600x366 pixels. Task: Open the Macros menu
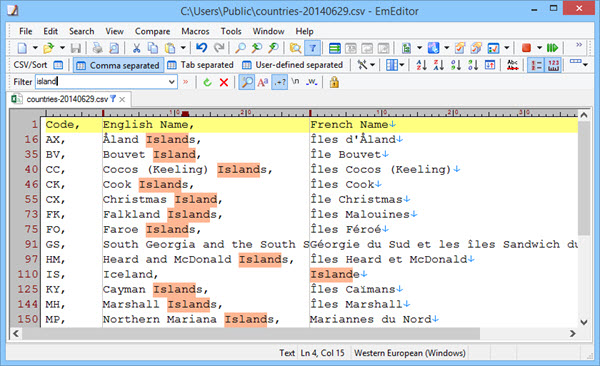[195, 31]
